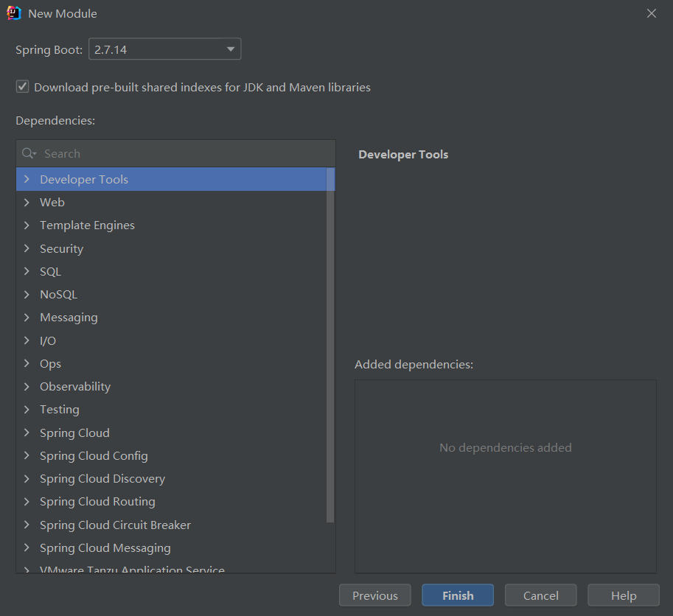Select the Observability dependency category
This screenshot has height=616, width=673.
point(75,387)
